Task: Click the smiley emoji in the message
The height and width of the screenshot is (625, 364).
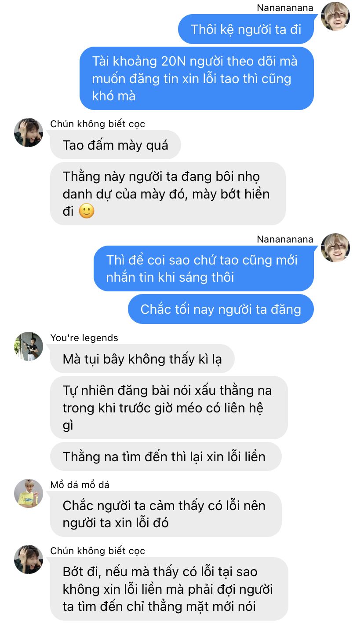Action: point(87,211)
